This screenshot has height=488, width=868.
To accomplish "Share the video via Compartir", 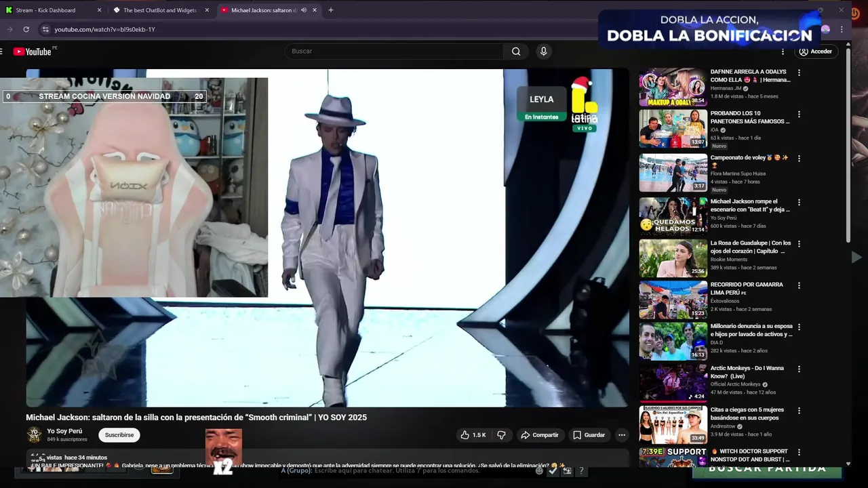I will pyautogui.click(x=540, y=435).
